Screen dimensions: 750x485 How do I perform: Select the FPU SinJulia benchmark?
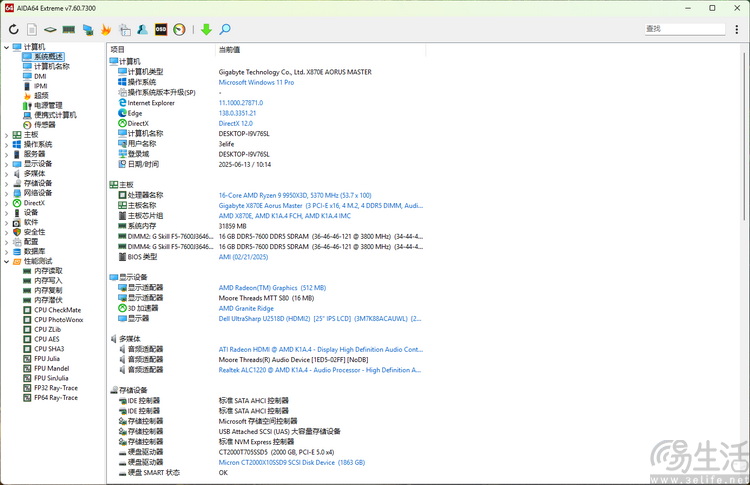pyautogui.click(x=45, y=378)
